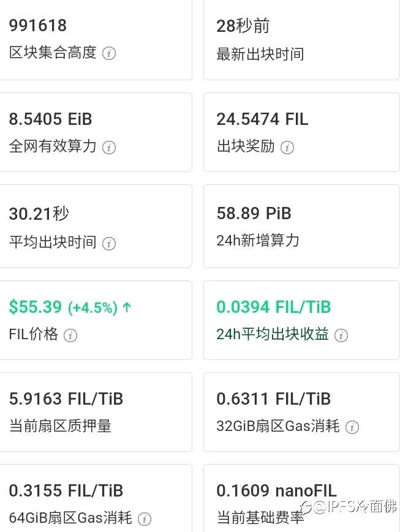
Task: Click info icon beside 64GiB扇区Gas消耗
Action: [x=144, y=519]
